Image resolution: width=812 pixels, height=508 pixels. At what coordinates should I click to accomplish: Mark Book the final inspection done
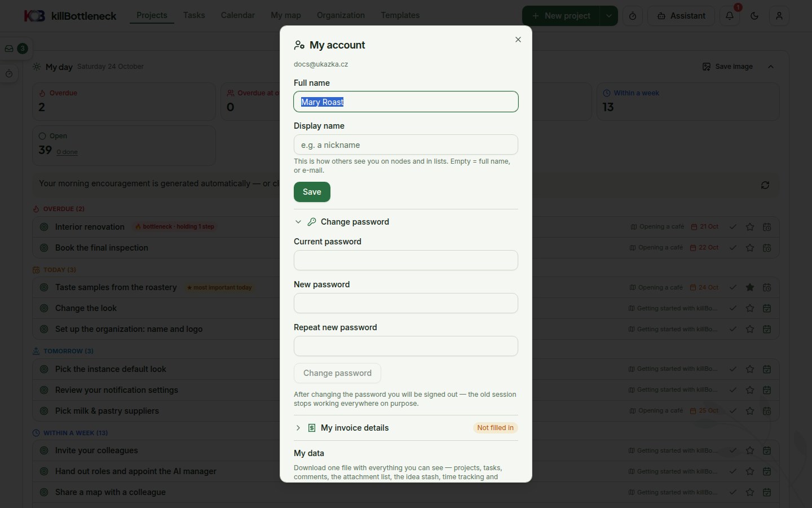click(733, 248)
